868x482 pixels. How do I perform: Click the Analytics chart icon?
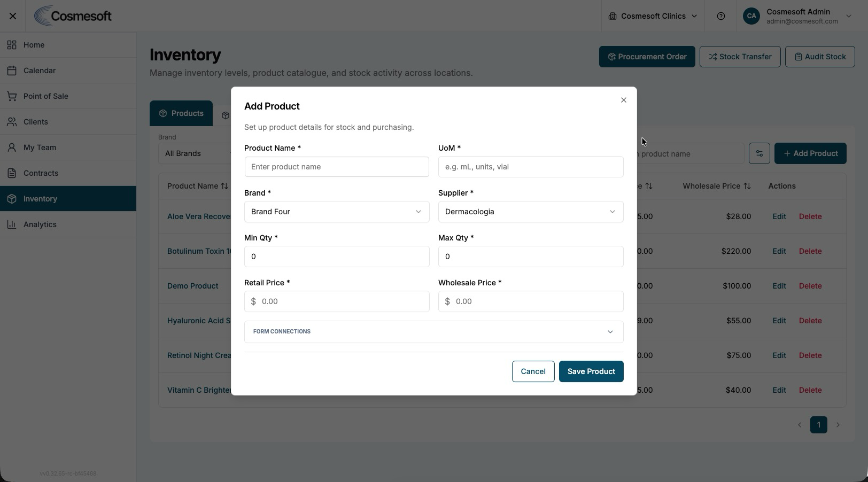pyautogui.click(x=12, y=224)
